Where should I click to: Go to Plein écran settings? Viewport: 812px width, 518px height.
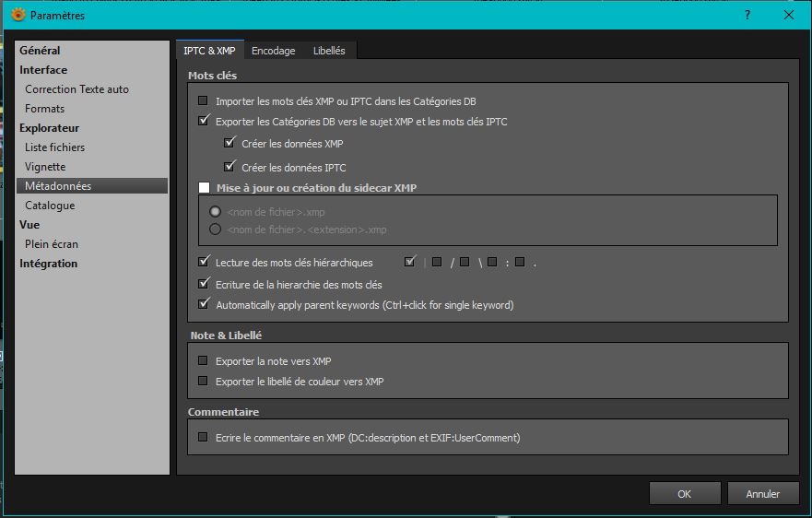(52, 244)
